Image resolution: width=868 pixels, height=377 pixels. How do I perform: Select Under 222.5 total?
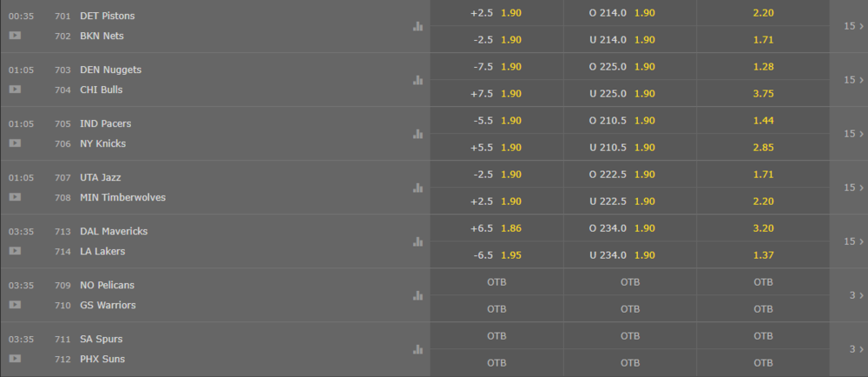(630, 201)
